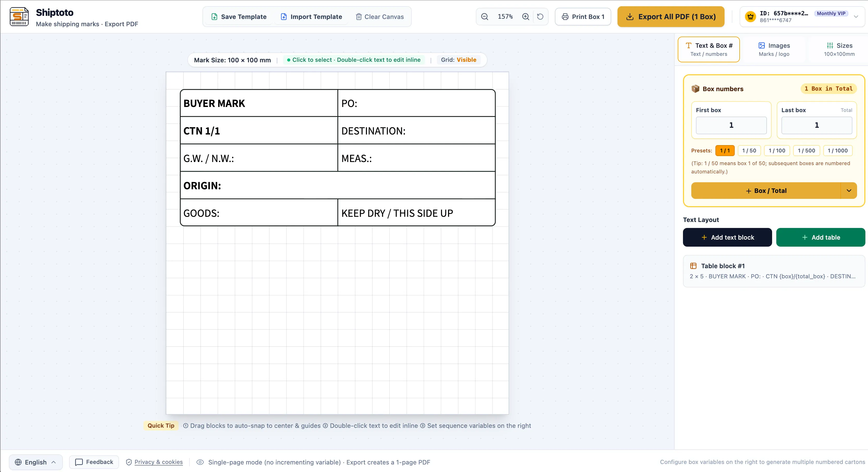Image resolution: width=868 pixels, height=472 pixels.
Task: Click the box package icon beside Box numbers
Action: pos(695,89)
